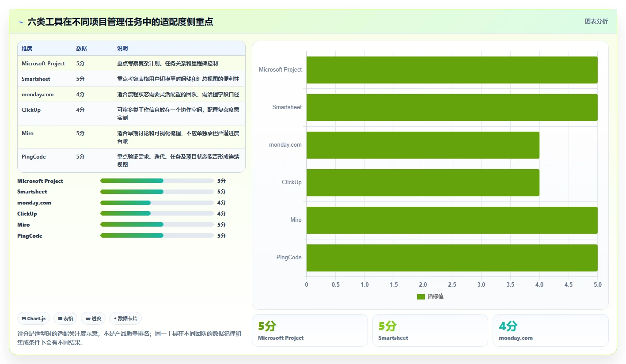Select the PingCode table row name
Viewport: 626px width, 364px height.
34,157
